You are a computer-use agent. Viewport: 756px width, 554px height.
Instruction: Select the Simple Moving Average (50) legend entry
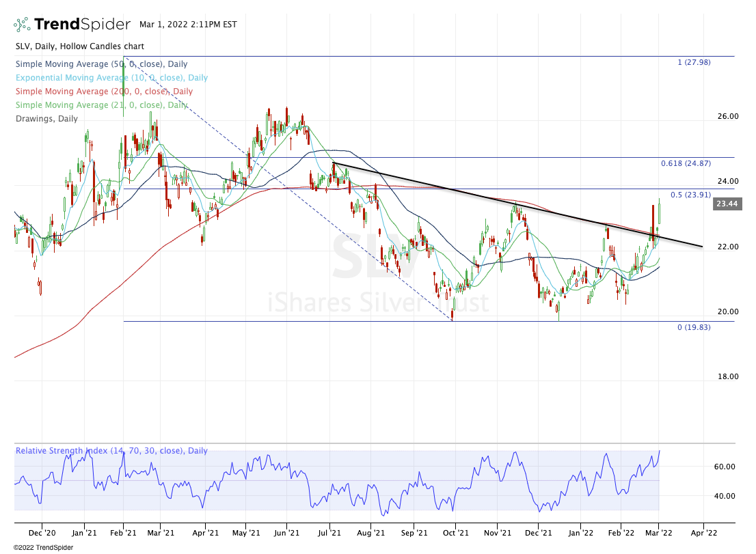pos(101,64)
